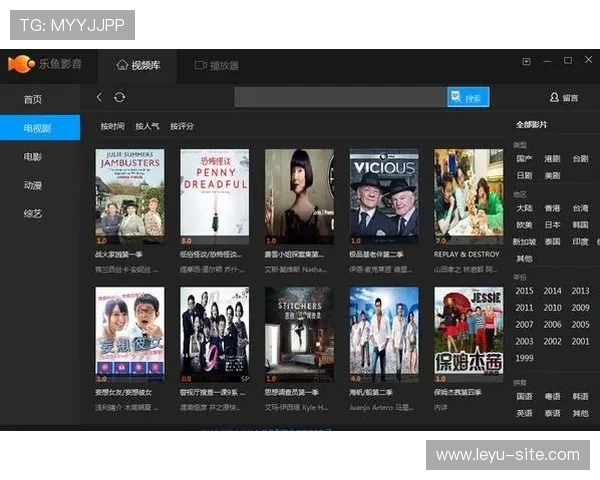Viewport: 600px width, 480px height.
Task: Open 首页 in the sidebar
Action: click(x=33, y=100)
